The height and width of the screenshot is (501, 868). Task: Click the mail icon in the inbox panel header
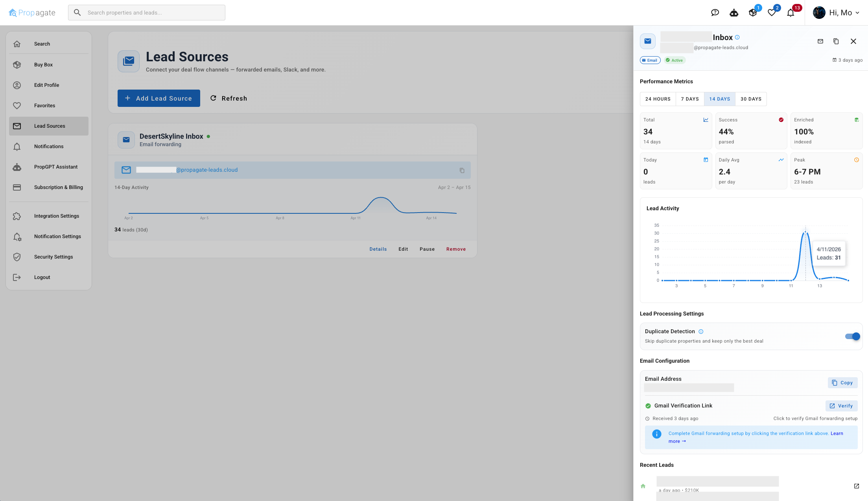click(820, 41)
